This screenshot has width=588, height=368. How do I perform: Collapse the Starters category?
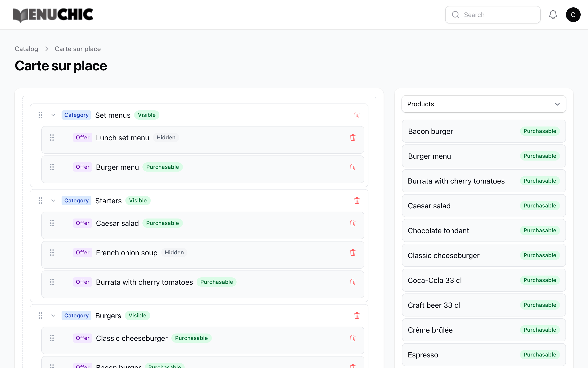(x=53, y=201)
